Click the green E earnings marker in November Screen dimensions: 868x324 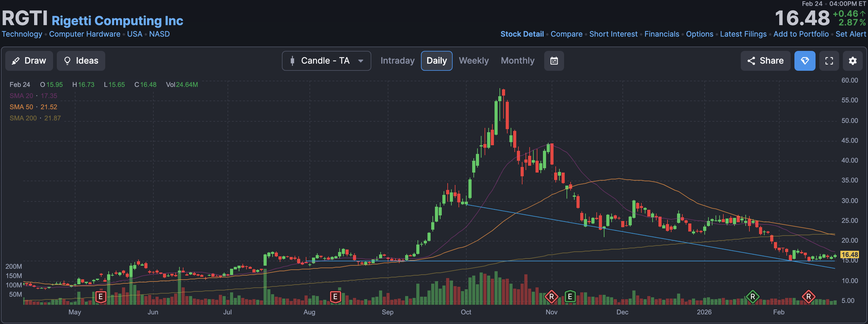coord(570,297)
